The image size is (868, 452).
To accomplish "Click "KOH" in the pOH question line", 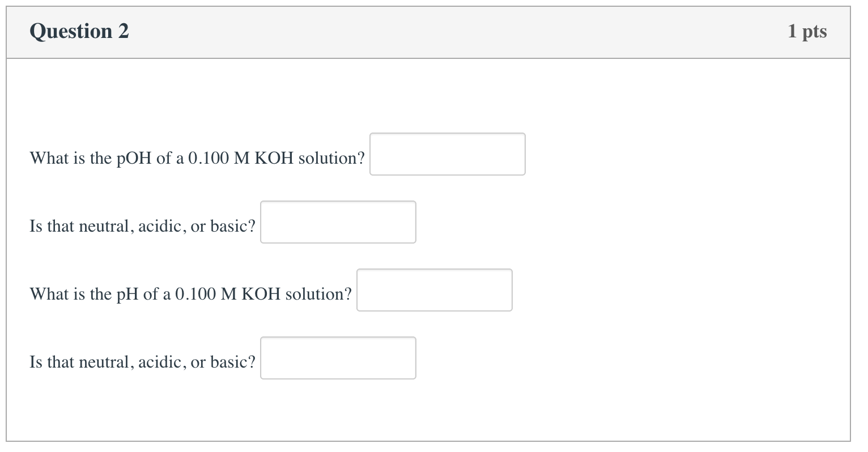I will pyautogui.click(x=274, y=158).
